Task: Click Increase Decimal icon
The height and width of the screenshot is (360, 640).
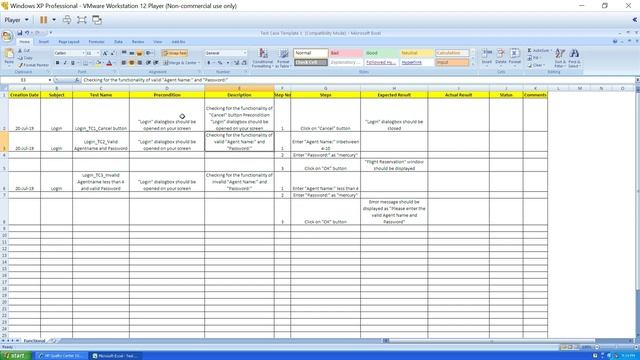Action: coord(236,63)
